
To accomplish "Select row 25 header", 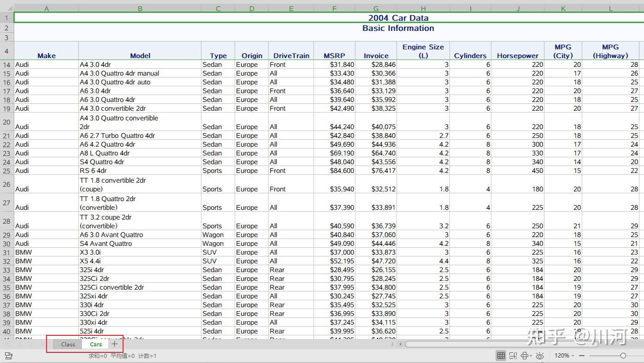I will coord(6,171).
